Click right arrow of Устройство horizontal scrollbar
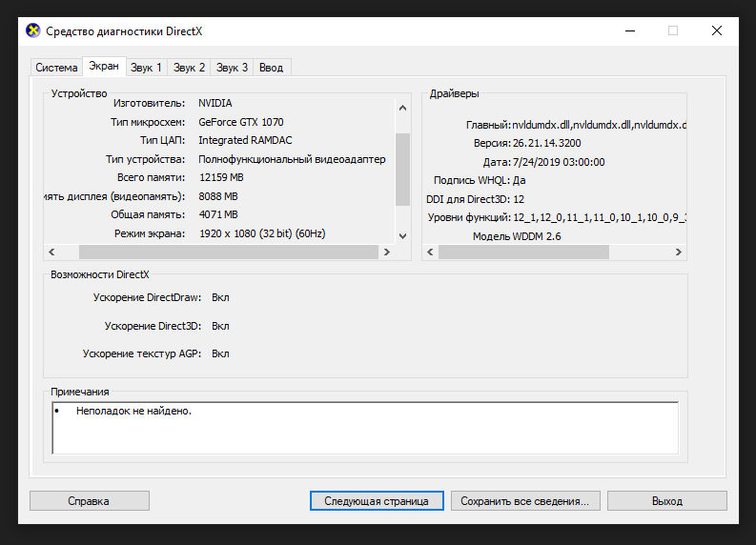756x545 pixels. point(387,252)
